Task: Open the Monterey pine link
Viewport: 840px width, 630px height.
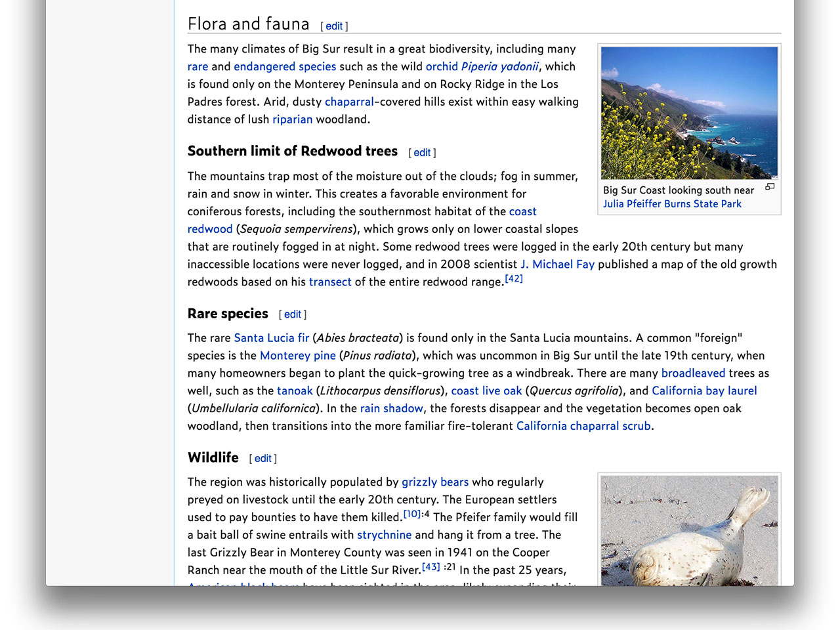Action: (x=298, y=356)
